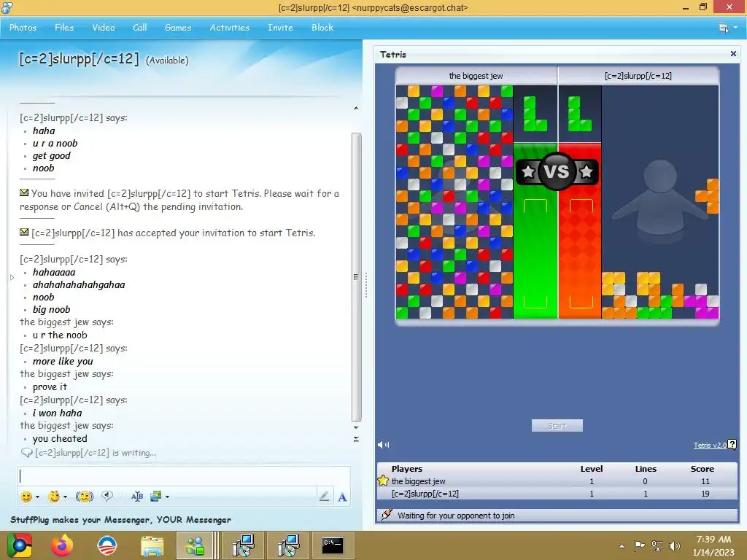Start a Video call from menu
747x560 pixels.
pos(104,28)
